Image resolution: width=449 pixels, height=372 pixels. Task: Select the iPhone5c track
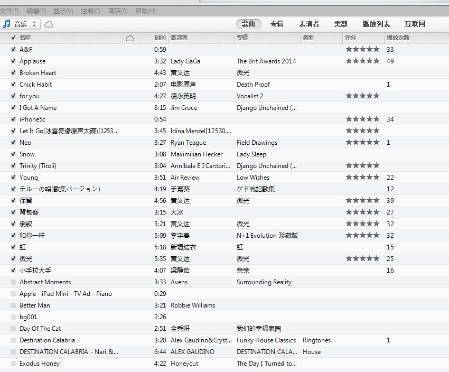(x=32, y=119)
